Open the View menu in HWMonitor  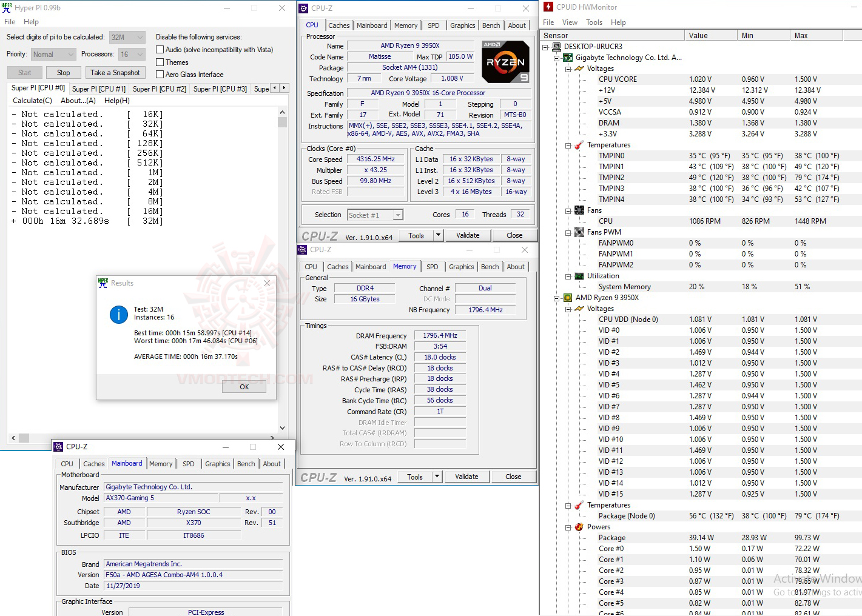[570, 22]
